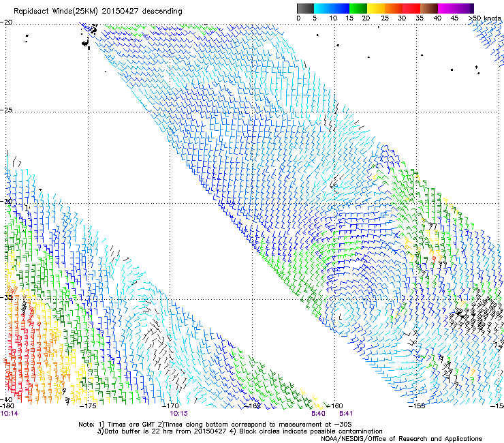Click the orange 25–30 knots legend segment
This screenshot has width=504, height=443.
coord(394,8)
